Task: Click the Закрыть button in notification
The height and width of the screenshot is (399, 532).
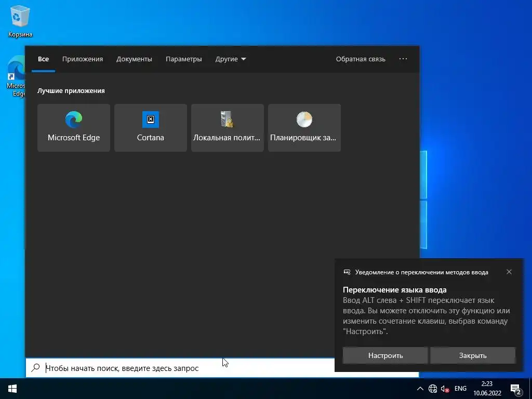Action: [x=473, y=355]
